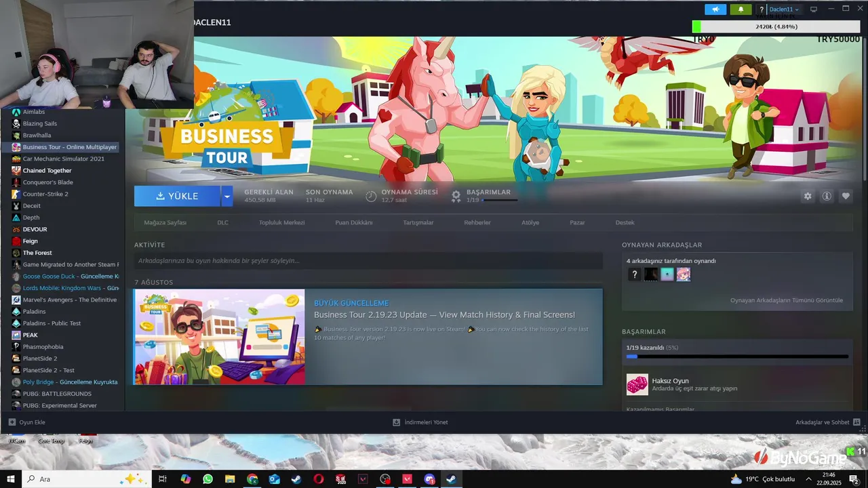View the teal friend avatar

click(667, 274)
